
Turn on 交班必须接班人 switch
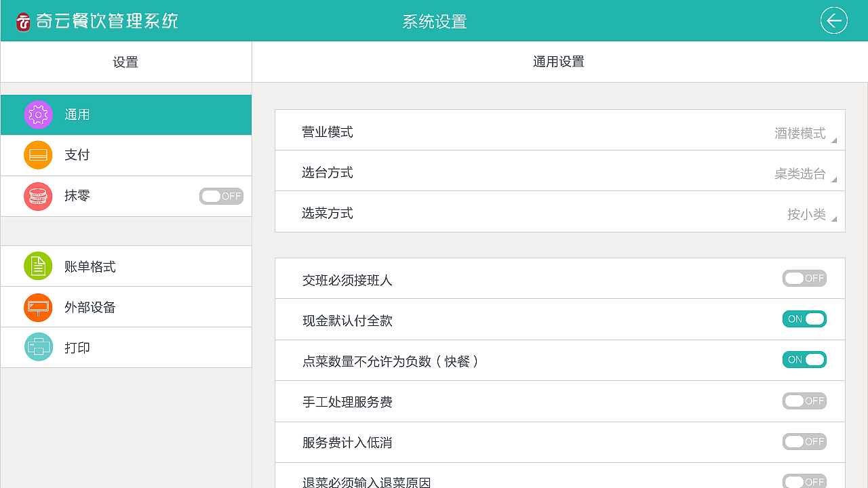804,279
